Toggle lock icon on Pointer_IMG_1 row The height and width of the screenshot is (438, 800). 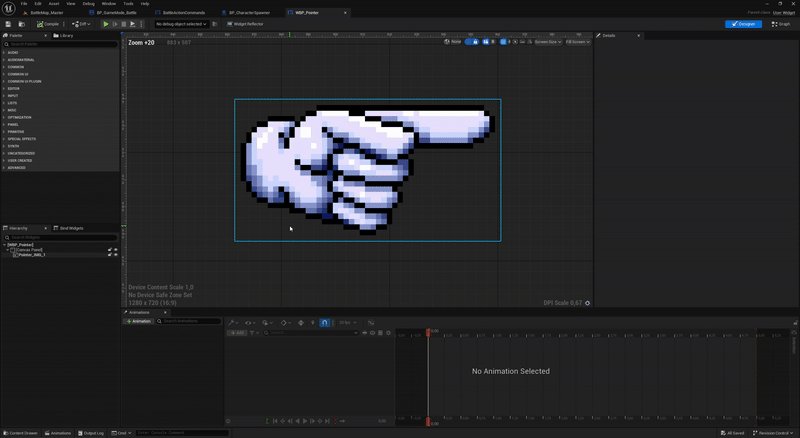[x=110, y=254]
